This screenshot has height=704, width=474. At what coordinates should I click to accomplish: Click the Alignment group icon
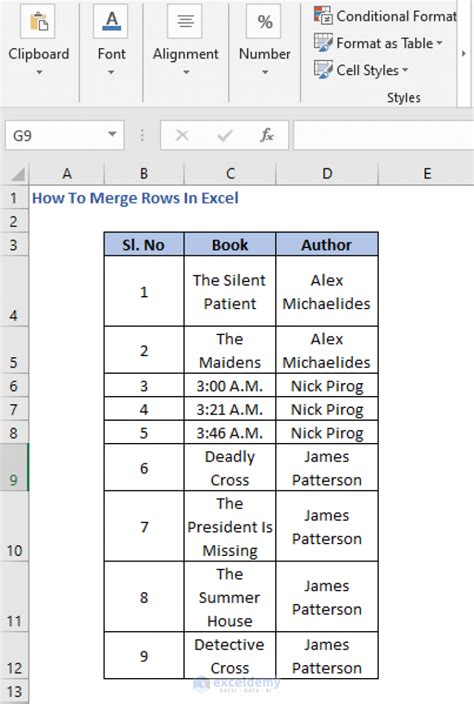[185, 21]
